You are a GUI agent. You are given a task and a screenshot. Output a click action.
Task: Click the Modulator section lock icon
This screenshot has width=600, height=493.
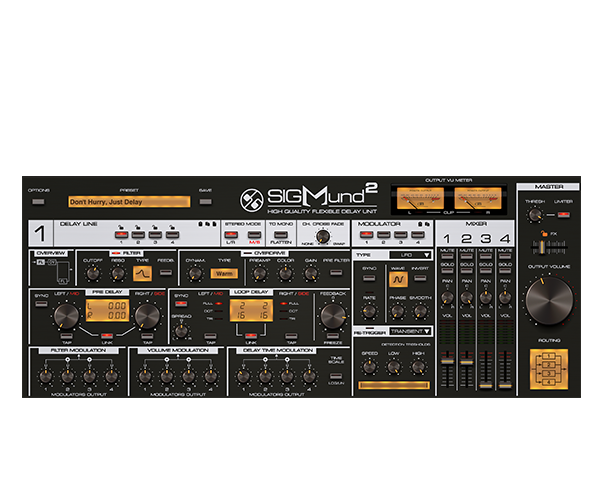420,224
